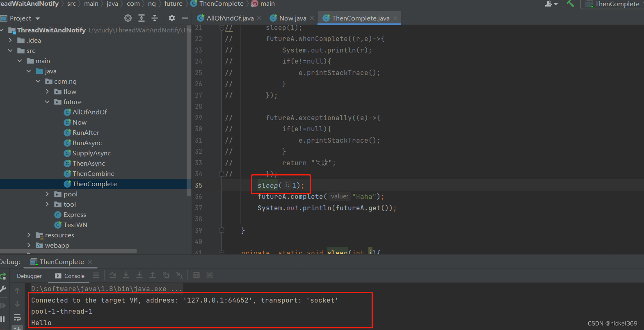The image size is (644, 330).
Task: Expand the flow package
Action: (47, 91)
